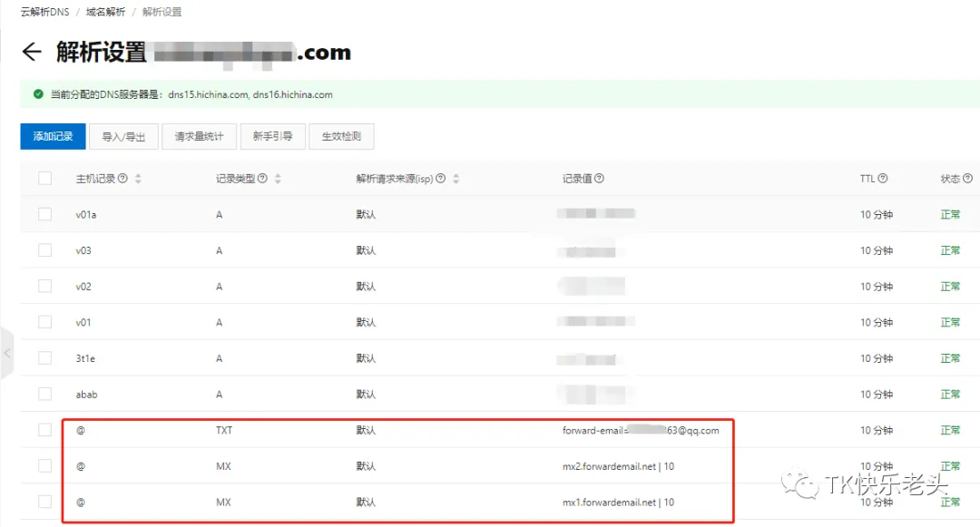Launch the 新手引导 guide
Screen dimensions: 980x527
coord(272,136)
